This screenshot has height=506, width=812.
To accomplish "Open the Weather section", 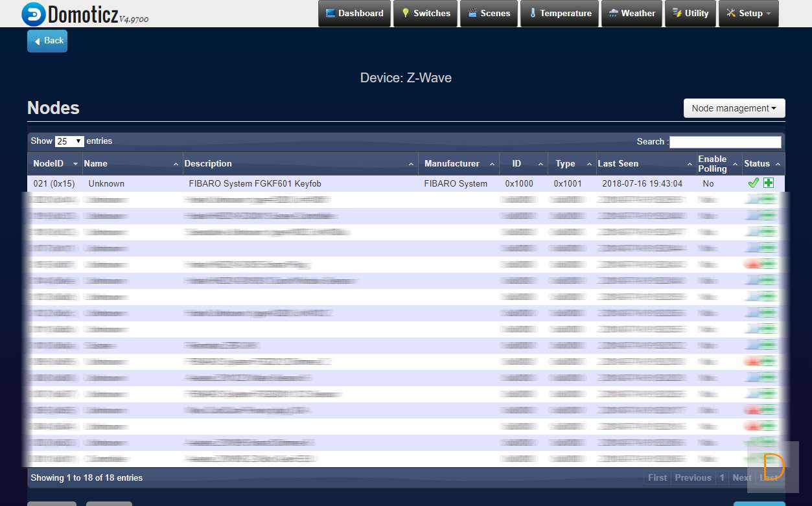I will coord(632,14).
